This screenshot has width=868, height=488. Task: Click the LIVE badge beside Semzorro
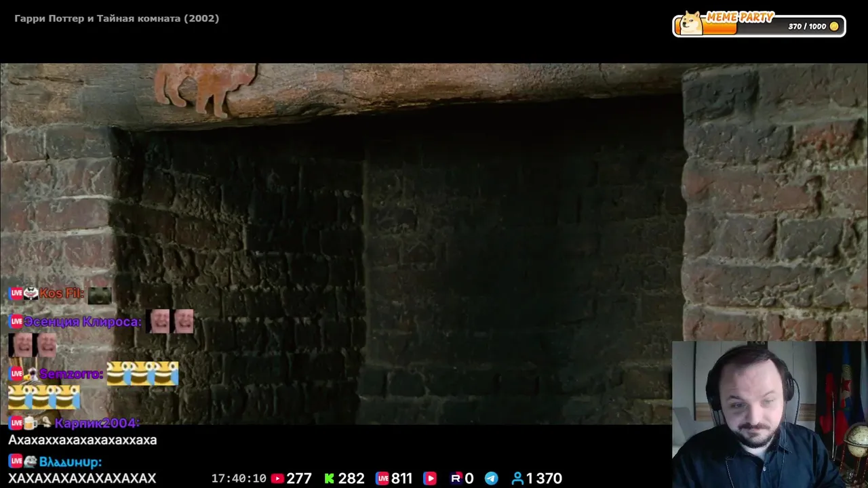click(16, 374)
